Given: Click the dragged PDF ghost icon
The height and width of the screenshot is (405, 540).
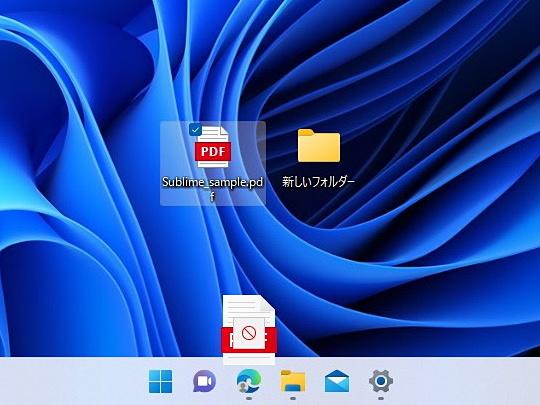Looking at the screenshot, I should (x=249, y=330).
